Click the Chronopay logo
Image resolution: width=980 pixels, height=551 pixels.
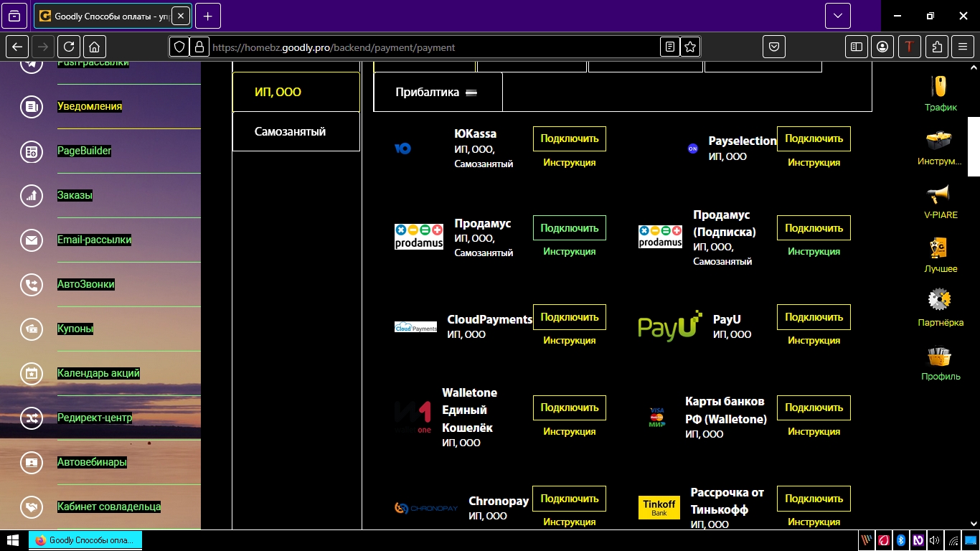pyautogui.click(x=426, y=508)
